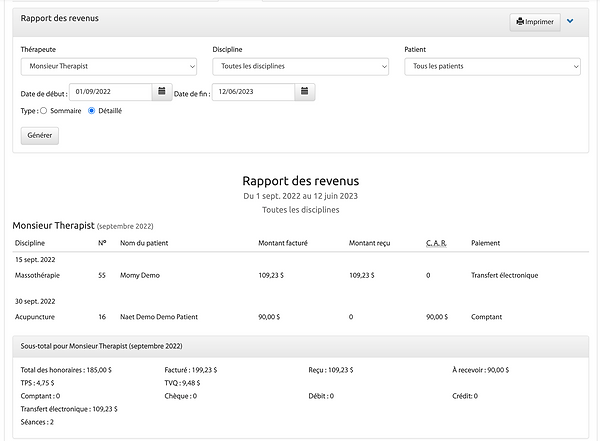Click Facturé : 199,23 $ value
Image resolution: width=600 pixels, height=441 pixels.
click(x=191, y=370)
